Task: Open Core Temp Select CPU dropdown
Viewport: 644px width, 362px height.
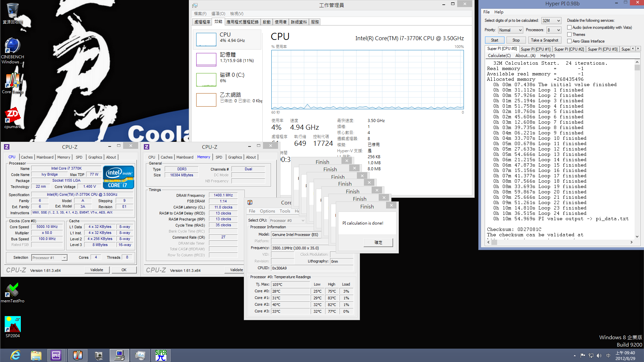Action: click(287, 221)
